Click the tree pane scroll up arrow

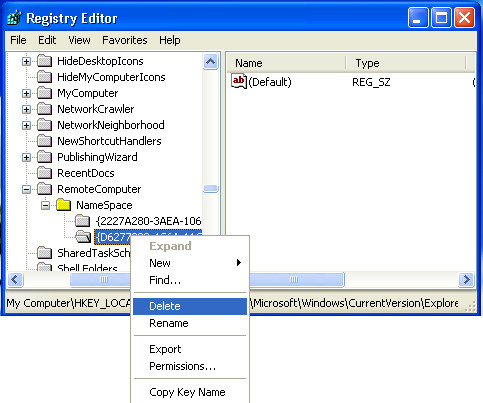coord(211,61)
